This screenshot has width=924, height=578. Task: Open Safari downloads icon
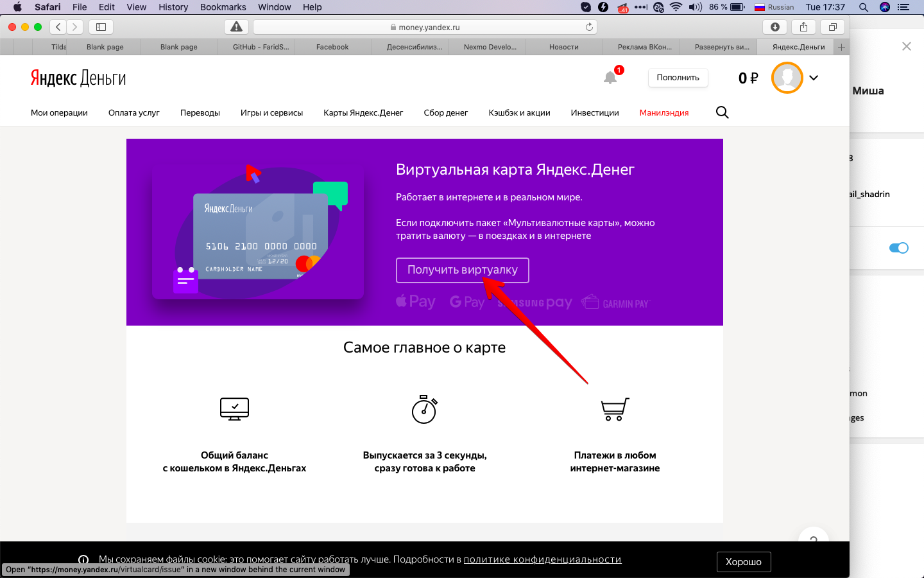click(775, 27)
